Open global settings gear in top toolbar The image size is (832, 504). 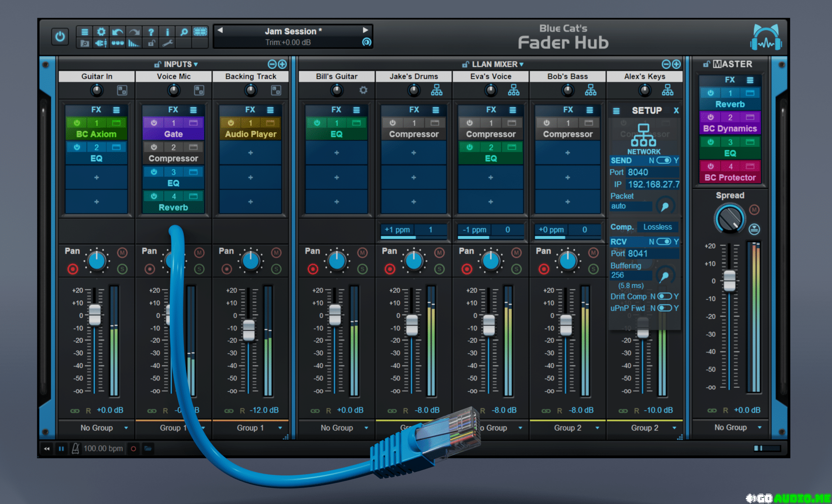[101, 32]
